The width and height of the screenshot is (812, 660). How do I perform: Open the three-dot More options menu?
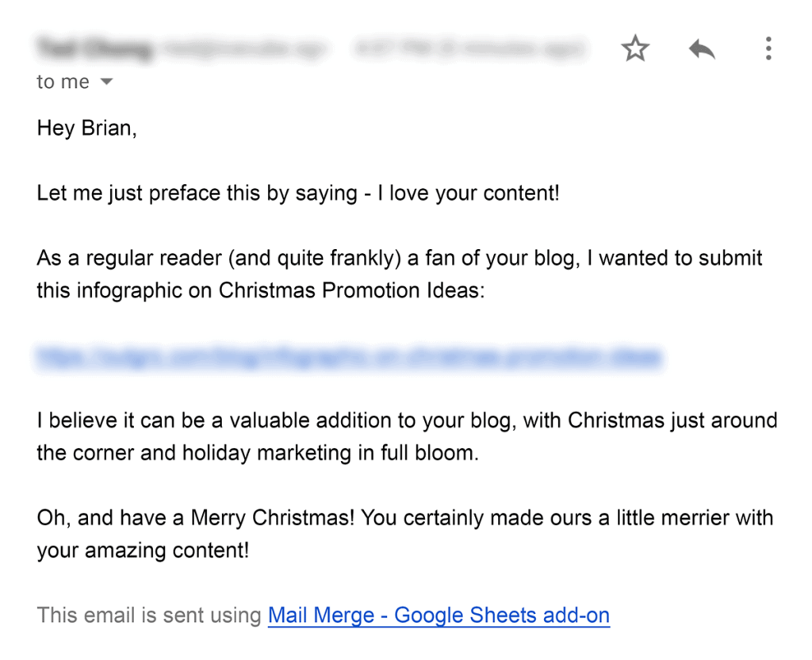click(768, 49)
